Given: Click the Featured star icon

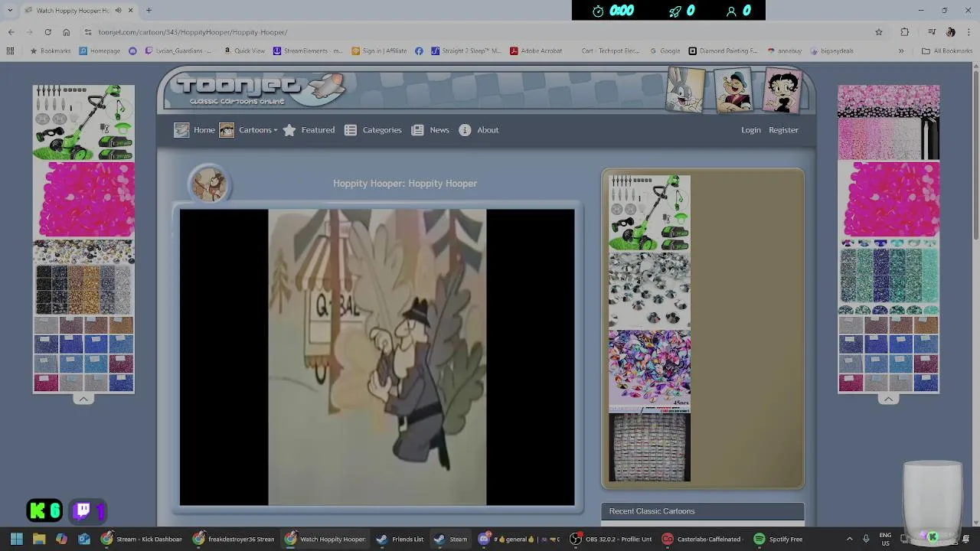Looking at the screenshot, I should (x=289, y=130).
